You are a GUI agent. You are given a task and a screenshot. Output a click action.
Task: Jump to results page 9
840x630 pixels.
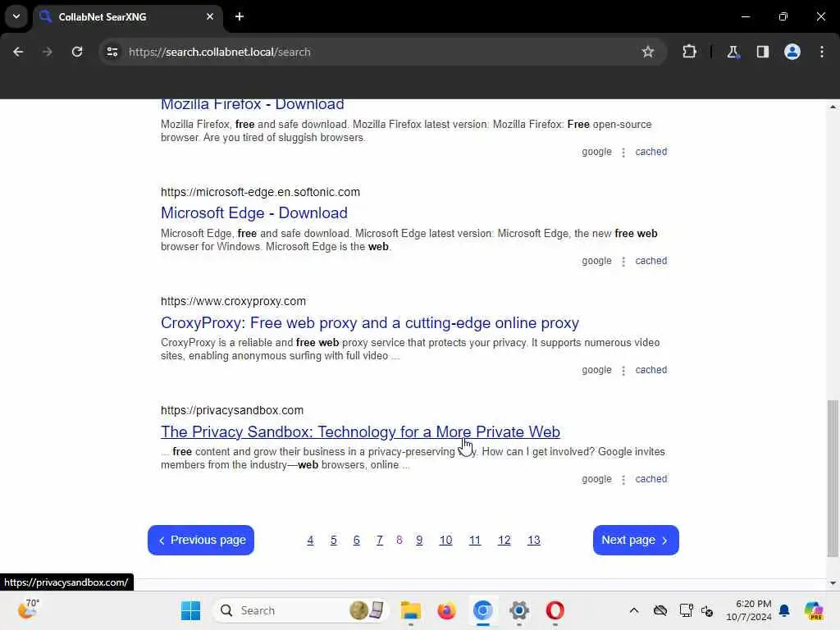point(419,540)
